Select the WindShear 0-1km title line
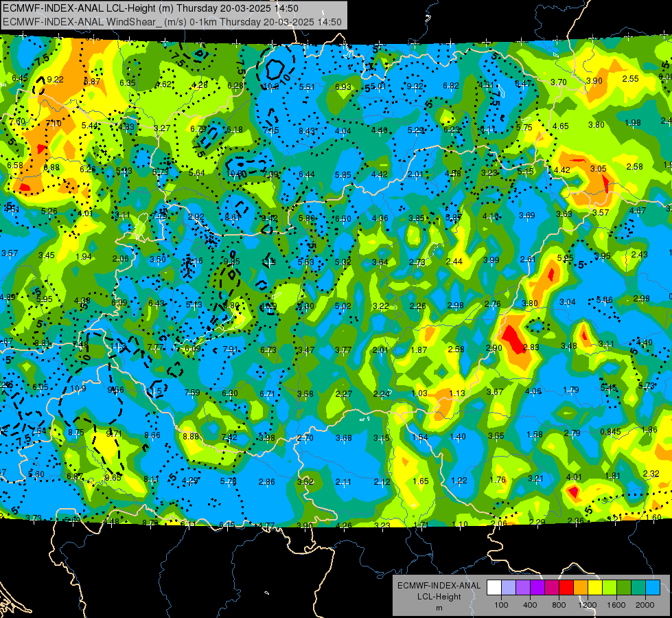The image size is (672, 618). [x=172, y=22]
